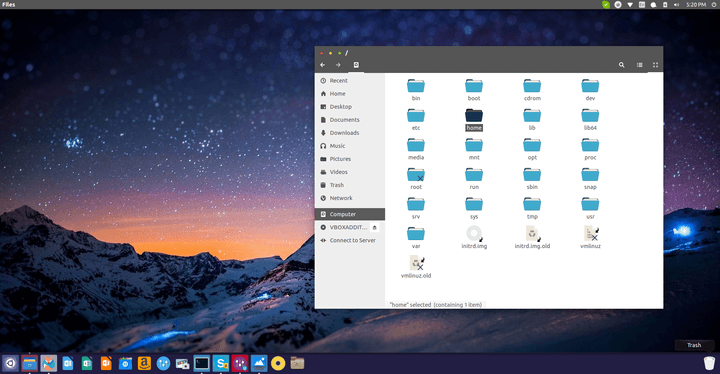Image resolution: width=720 pixels, height=374 pixels.
Task: Open Music in the sidebar
Action: [350, 146]
